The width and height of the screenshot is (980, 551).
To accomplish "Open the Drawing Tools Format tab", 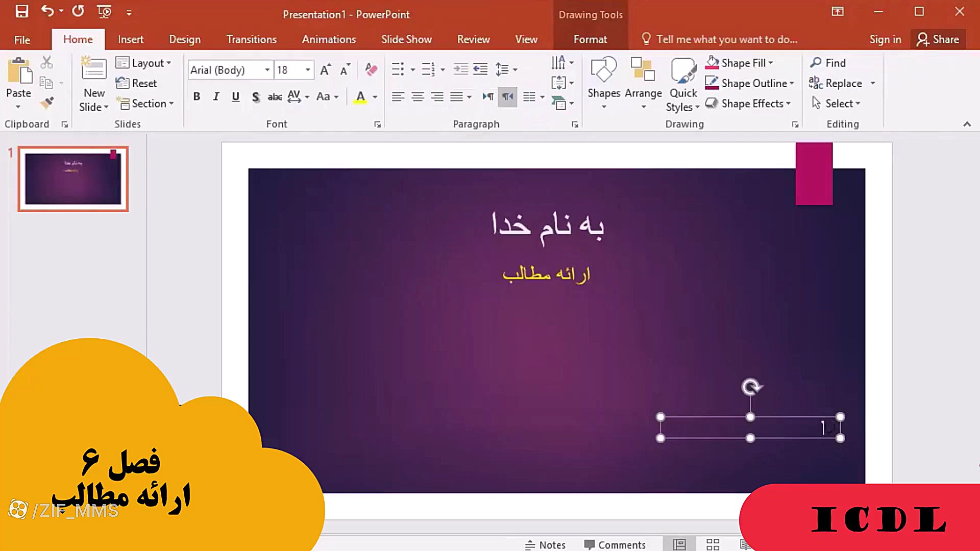I will click(x=590, y=39).
